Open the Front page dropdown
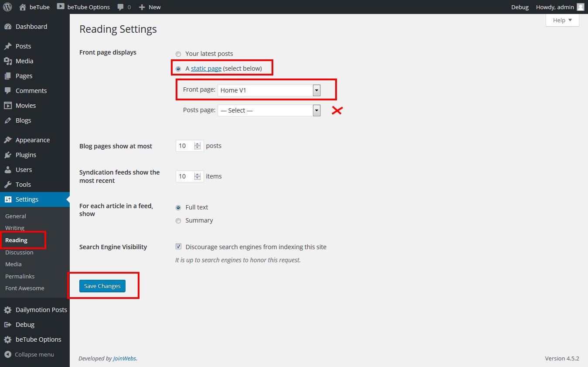The image size is (588, 367). coord(269,90)
